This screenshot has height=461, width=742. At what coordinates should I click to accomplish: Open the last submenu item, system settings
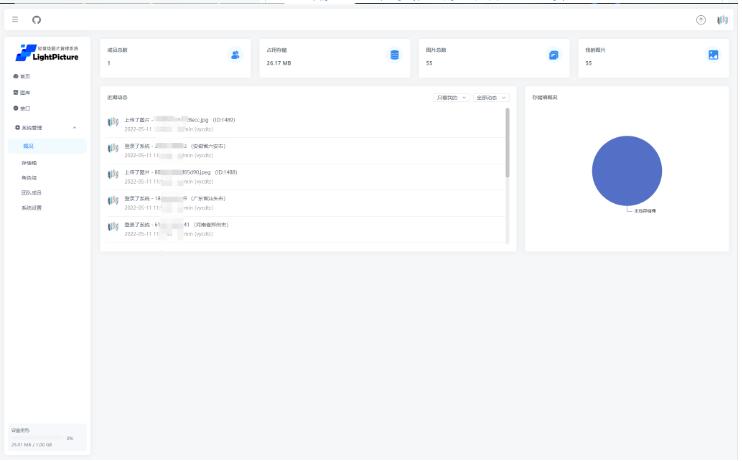[x=32, y=208]
